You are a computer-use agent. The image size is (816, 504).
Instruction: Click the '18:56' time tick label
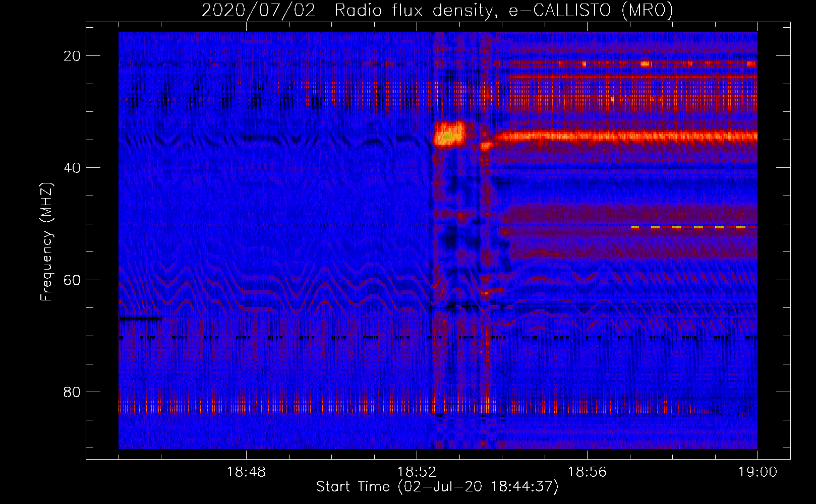coord(587,472)
